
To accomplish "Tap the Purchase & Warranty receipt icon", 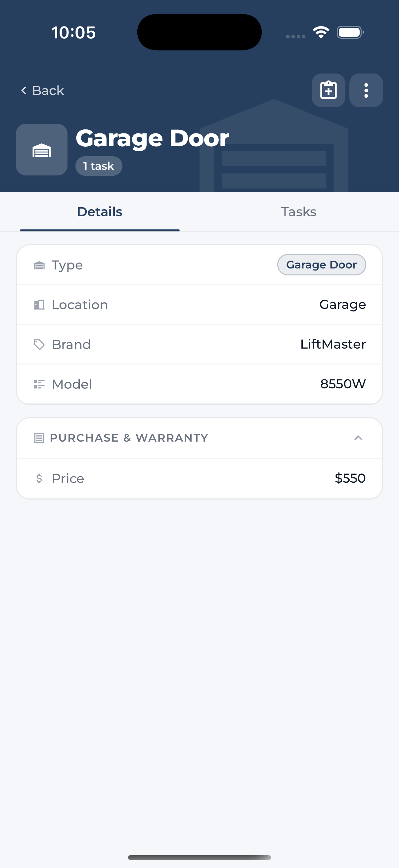I will 39,438.
